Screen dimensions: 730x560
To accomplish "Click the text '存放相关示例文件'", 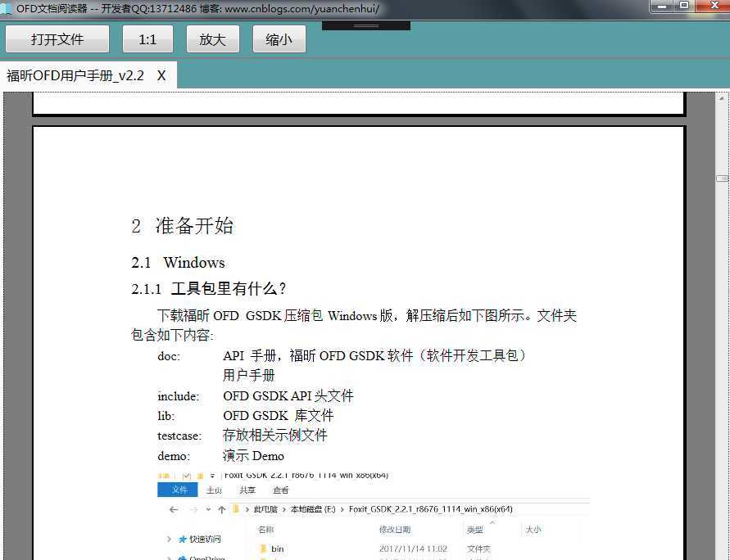I will (x=275, y=436).
